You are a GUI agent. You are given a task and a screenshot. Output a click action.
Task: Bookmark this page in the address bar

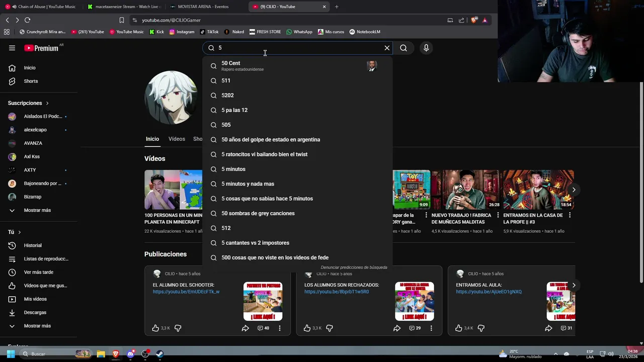point(121,20)
